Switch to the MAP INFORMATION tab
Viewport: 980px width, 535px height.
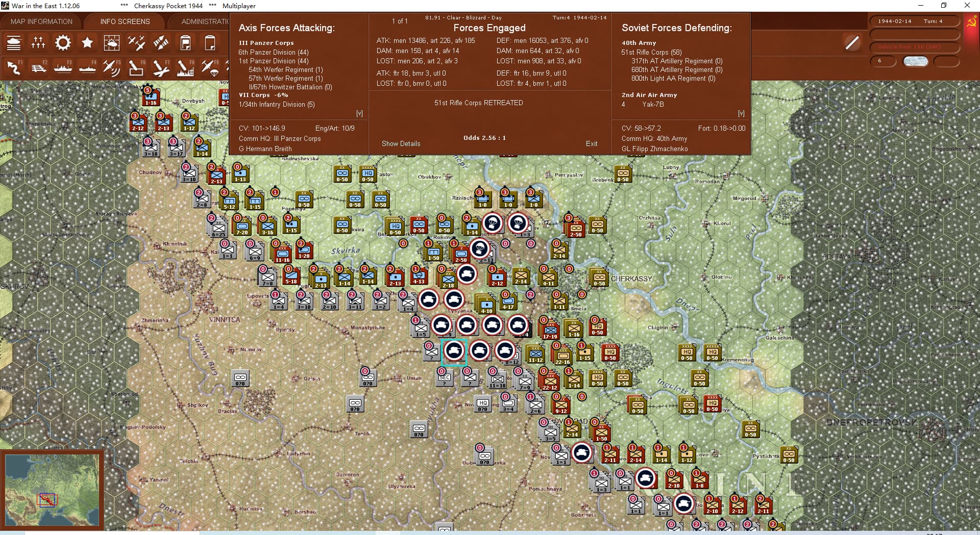pos(41,21)
